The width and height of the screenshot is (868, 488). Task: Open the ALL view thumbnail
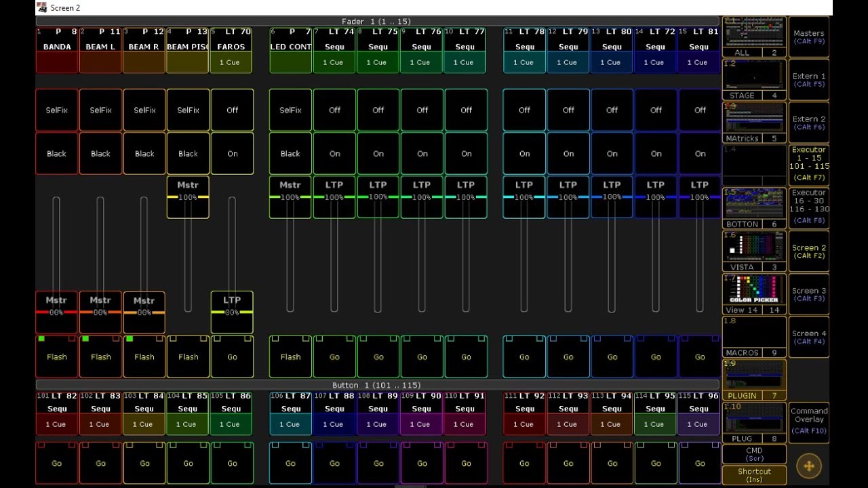(754, 37)
